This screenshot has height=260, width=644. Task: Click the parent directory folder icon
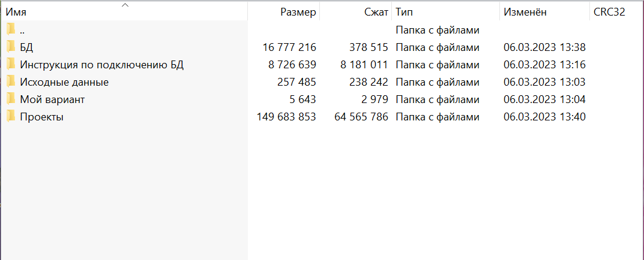[11, 29]
